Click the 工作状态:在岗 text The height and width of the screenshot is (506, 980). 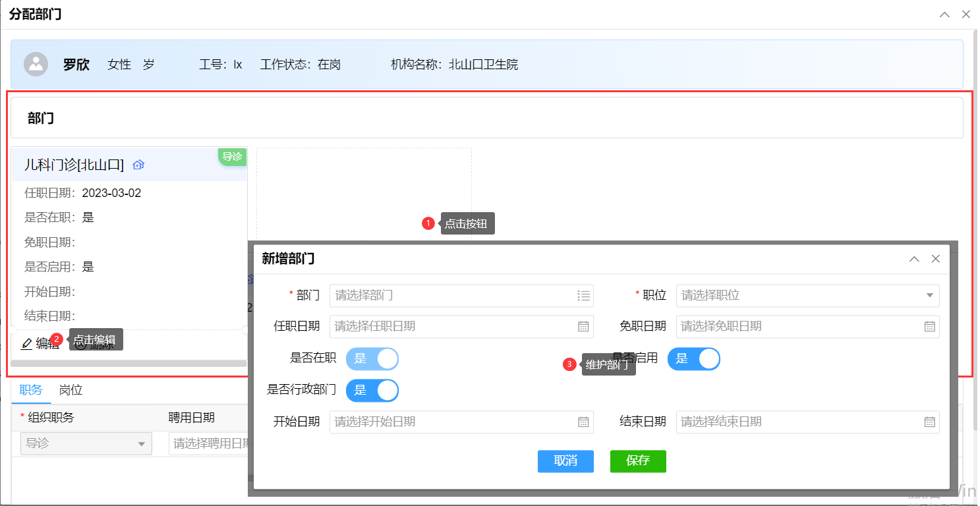(x=301, y=65)
